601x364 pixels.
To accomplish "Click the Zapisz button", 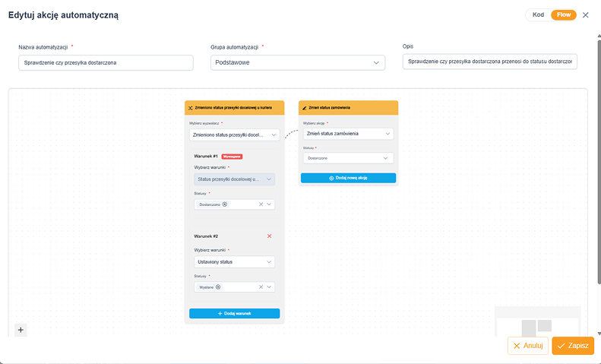I will tap(573, 346).
